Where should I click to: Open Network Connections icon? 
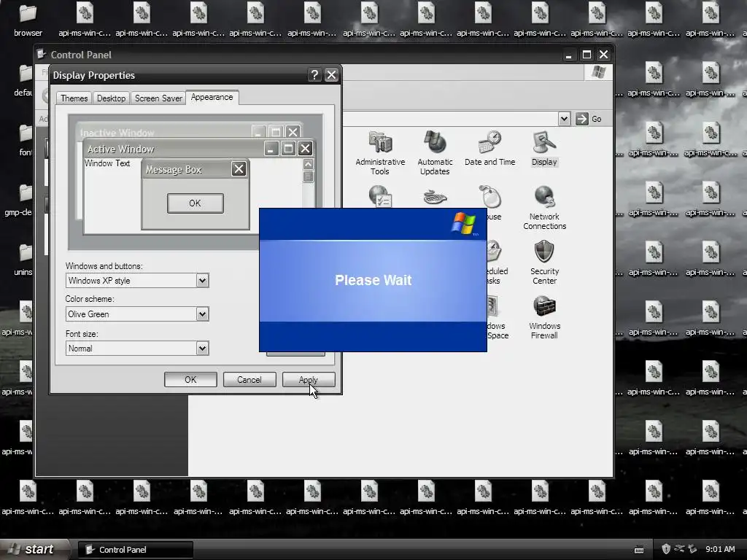point(544,208)
